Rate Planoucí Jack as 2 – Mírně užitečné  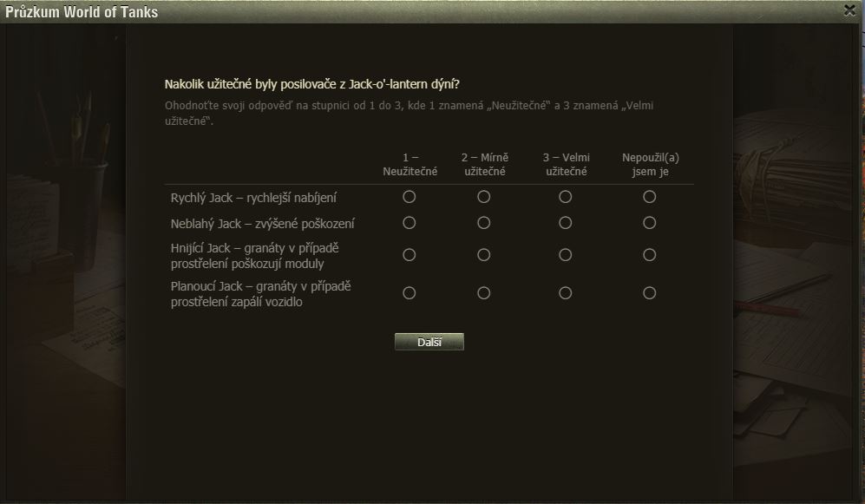point(484,293)
